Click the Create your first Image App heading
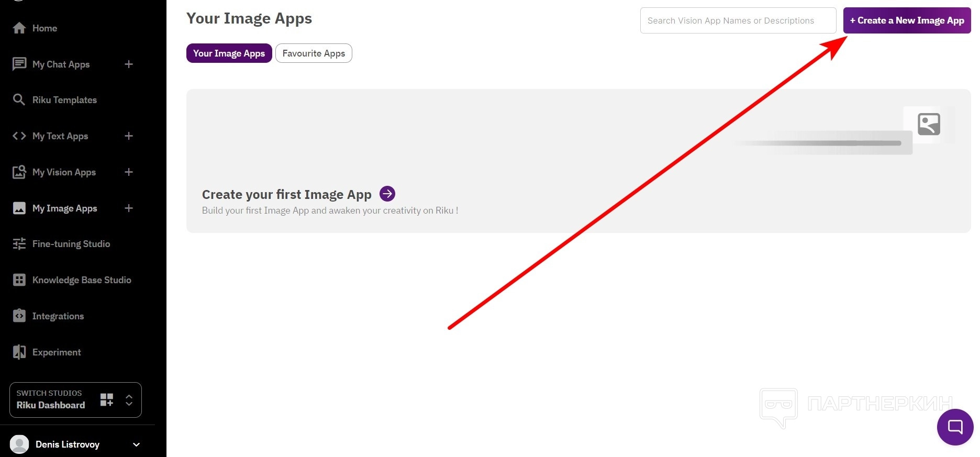 click(x=287, y=195)
